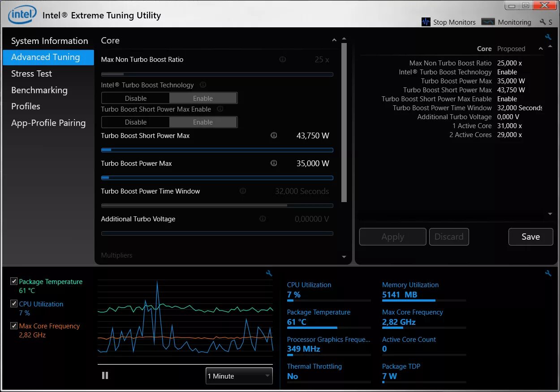Click wrench icon above the monitoring graph
This screenshot has height=392, width=560.
(x=269, y=273)
